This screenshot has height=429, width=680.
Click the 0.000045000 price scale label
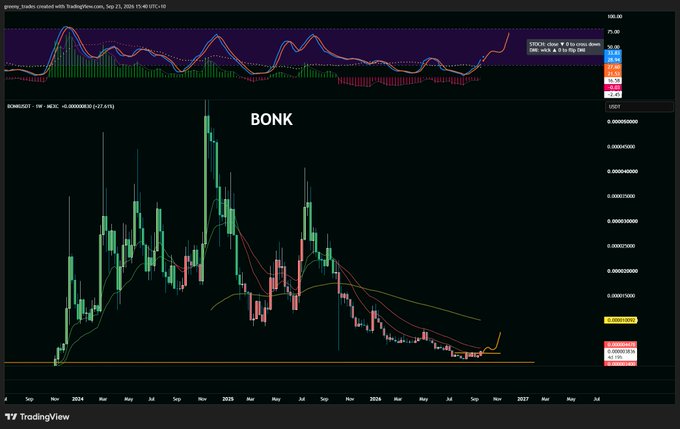pyautogui.click(x=622, y=147)
